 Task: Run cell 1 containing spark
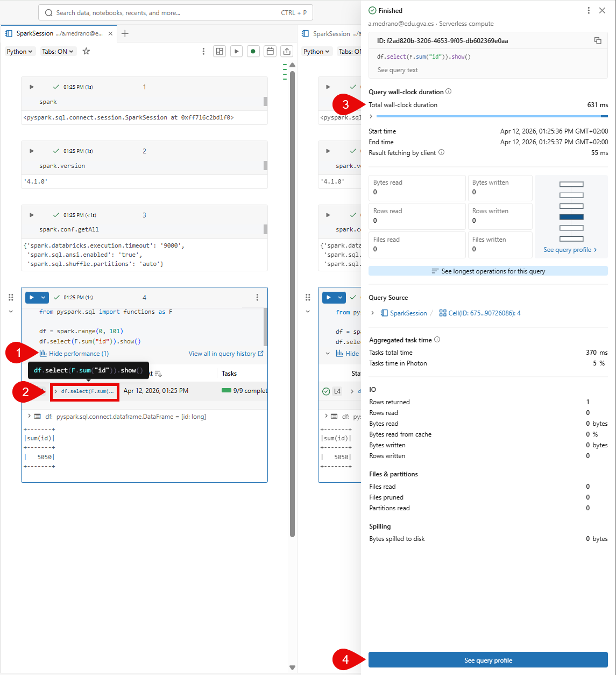(31, 87)
